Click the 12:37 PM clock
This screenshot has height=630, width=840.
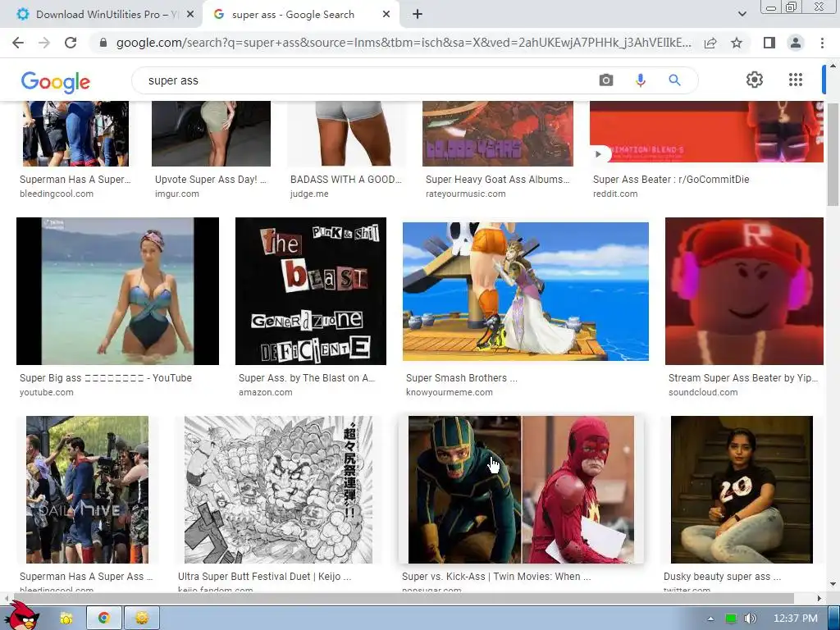point(796,619)
